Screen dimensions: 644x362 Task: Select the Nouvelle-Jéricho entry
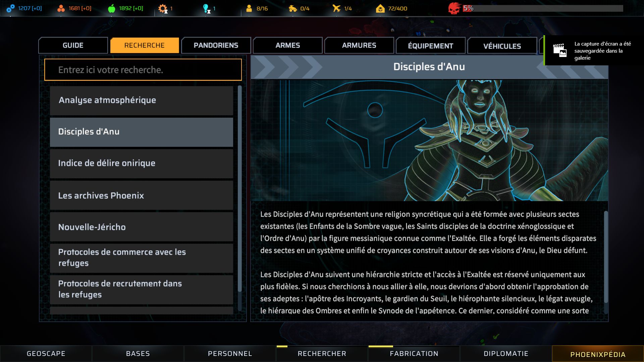(142, 227)
